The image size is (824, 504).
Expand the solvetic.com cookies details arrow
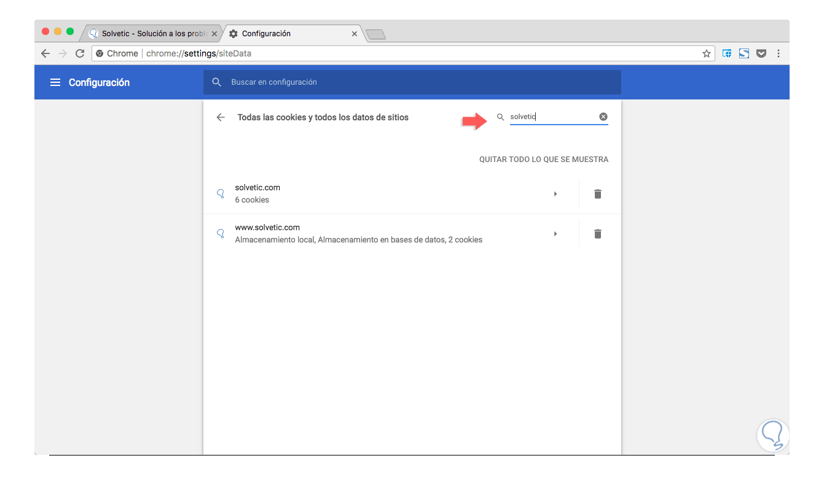tap(555, 194)
